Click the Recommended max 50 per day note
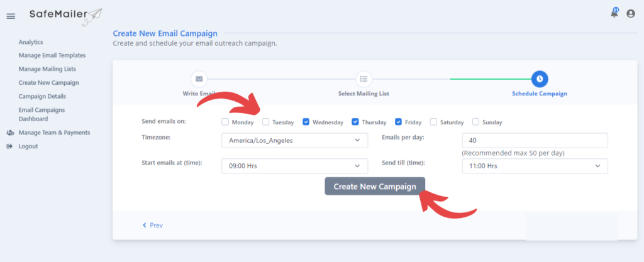Viewport: 644px width, 262px height. point(513,153)
